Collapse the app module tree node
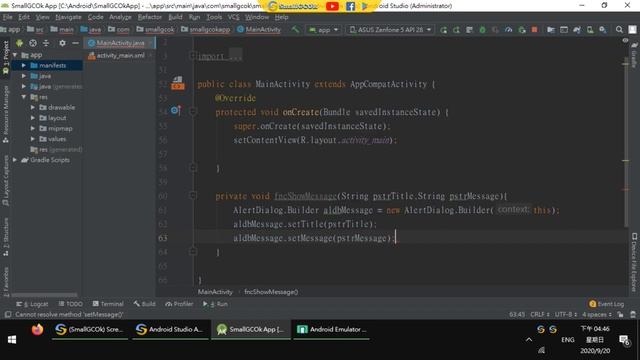Image resolution: width=640 pixels, height=360 pixels. (x=15, y=55)
